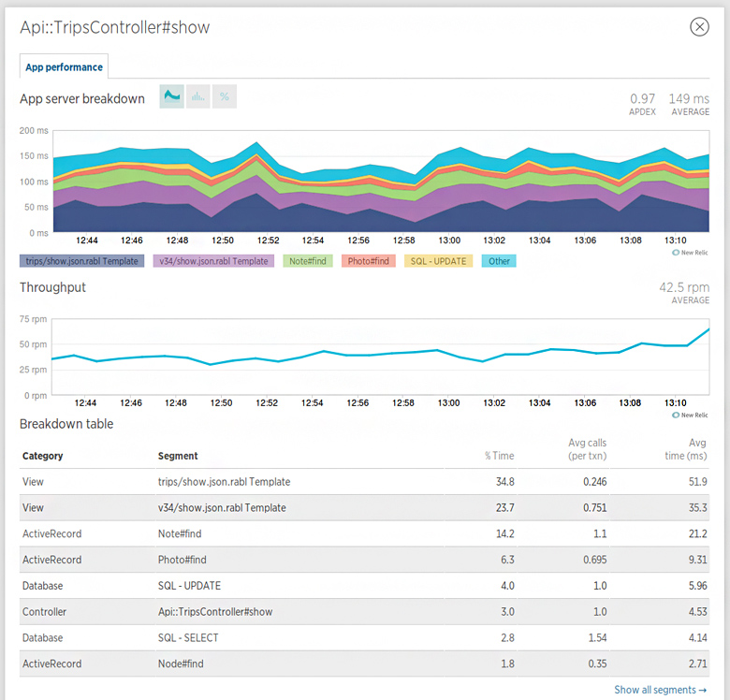This screenshot has width=730, height=700.
Task: Toggle Photo#find legend series
Action: tap(369, 261)
